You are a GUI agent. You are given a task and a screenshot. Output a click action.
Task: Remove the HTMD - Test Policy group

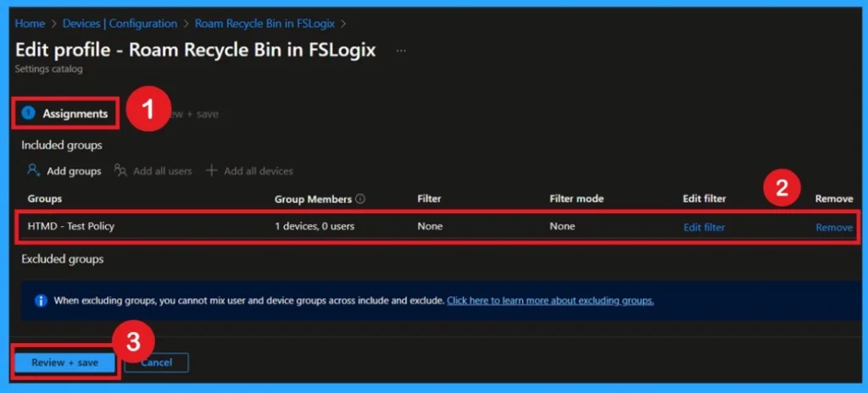(833, 227)
